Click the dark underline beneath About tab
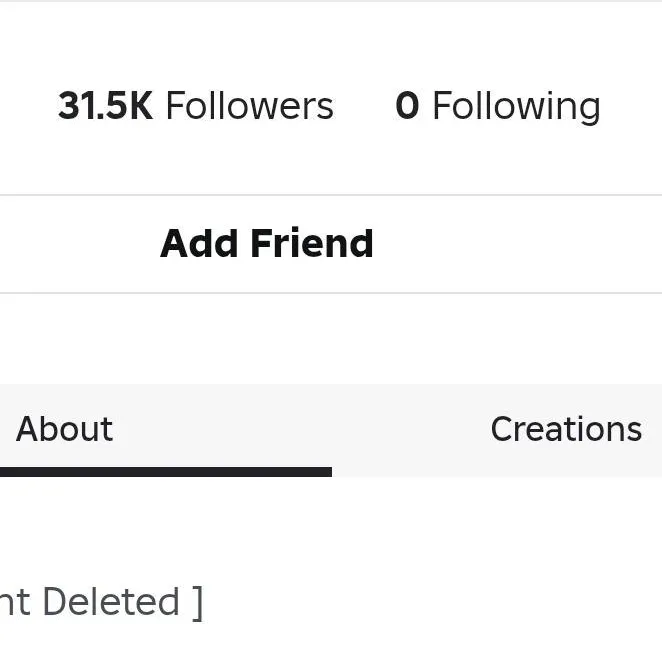Image resolution: width=662 pixels, height=662 pixels. 165,472
